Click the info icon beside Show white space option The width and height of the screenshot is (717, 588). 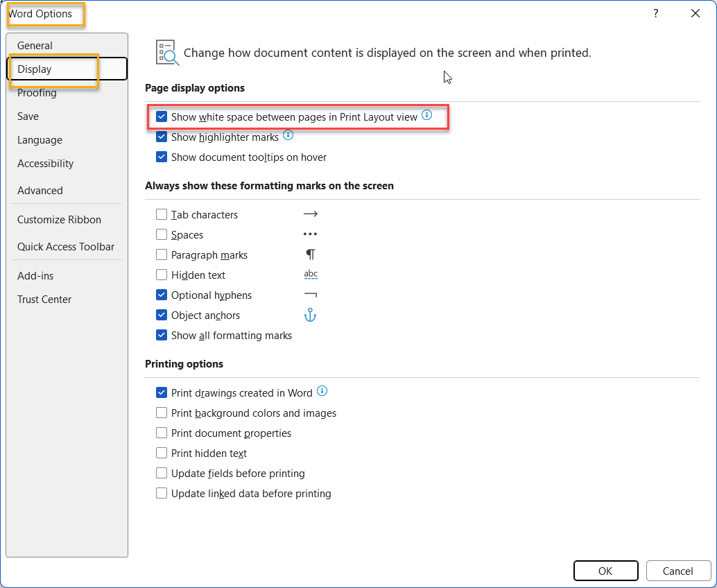[426, 115]
